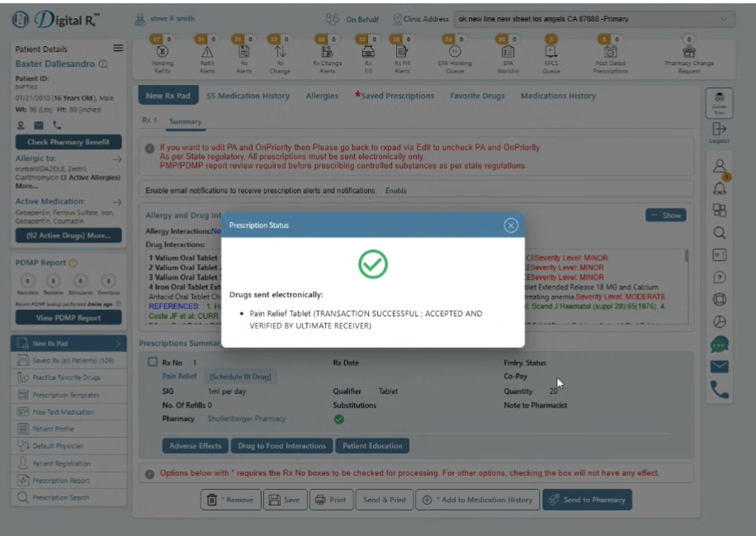The image size is (756, 536).
Task: Expand the Active Medication arrow
Action: click(x=117, y=202)
